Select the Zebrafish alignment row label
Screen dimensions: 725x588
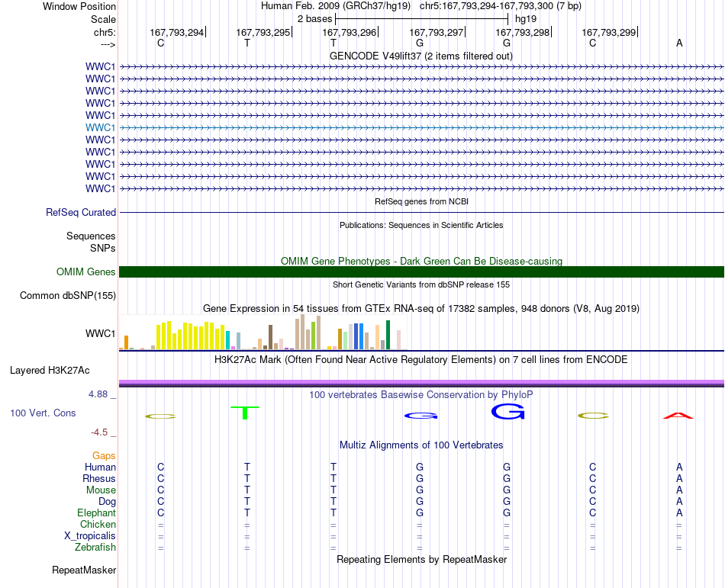tap(95, 548)
